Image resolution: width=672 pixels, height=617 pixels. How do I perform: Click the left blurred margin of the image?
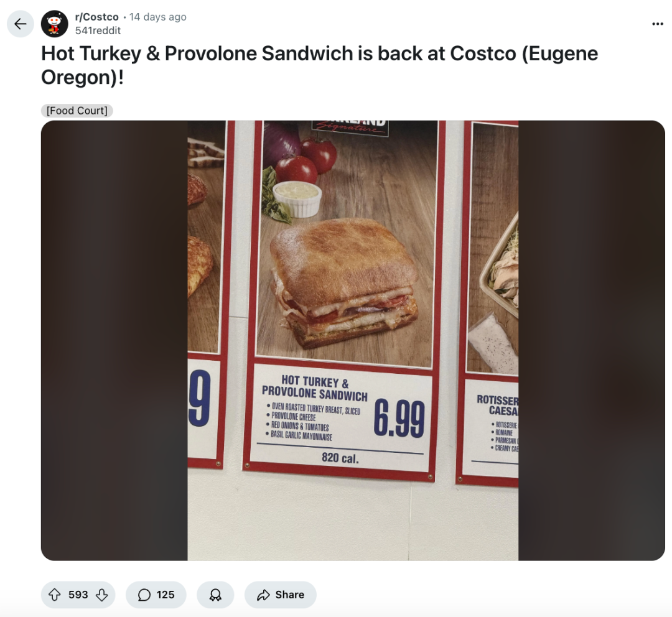(114, 341)
